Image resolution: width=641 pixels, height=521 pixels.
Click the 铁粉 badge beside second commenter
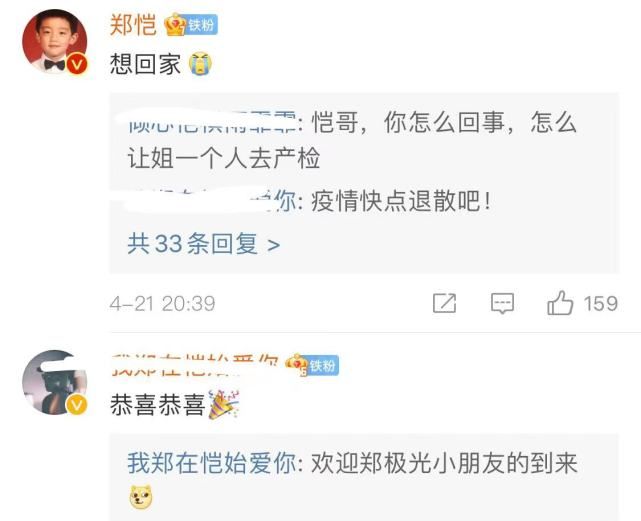point(312,365)
